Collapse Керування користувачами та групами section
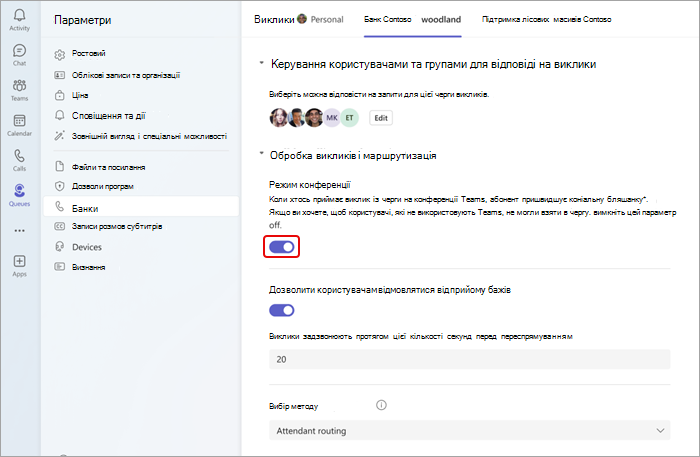The width and height of the screenshot is (700, 457). [x=261, y=63]
